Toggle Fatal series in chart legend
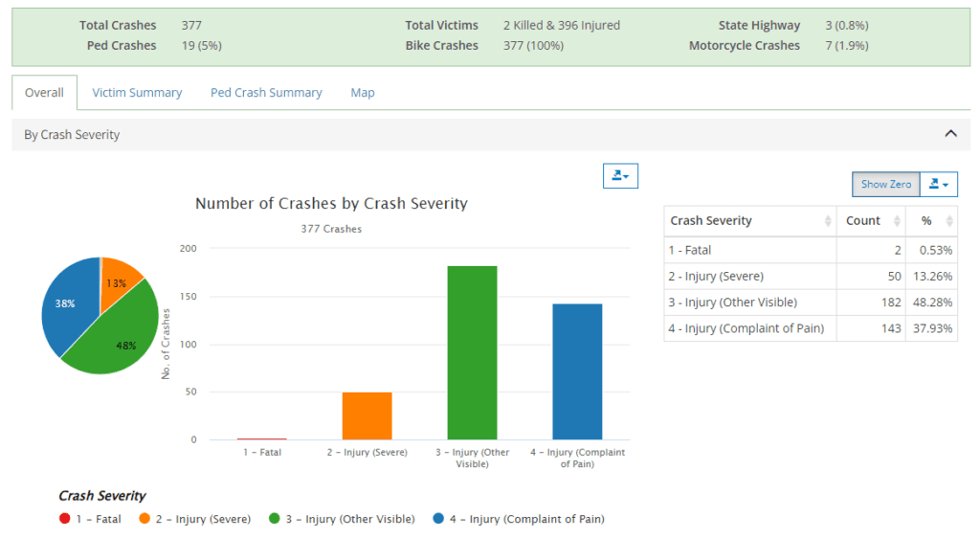The width and height of the screenshot is (980, 538). coord(91,519)
